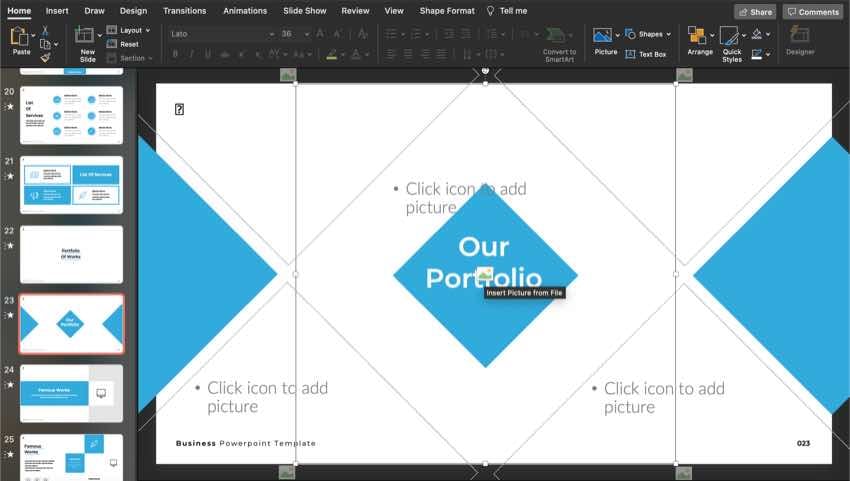Click the Format Painter brush icon

[45, 58]
